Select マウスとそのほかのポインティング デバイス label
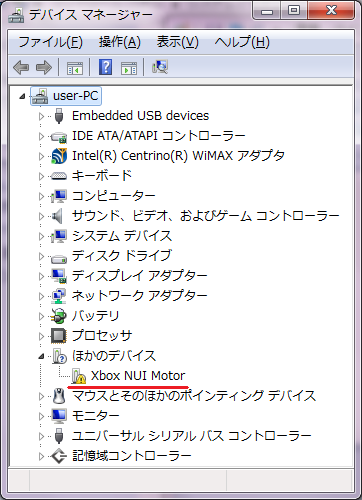The height and width of the screenshot is (500, 362). [x=194, y=396]
